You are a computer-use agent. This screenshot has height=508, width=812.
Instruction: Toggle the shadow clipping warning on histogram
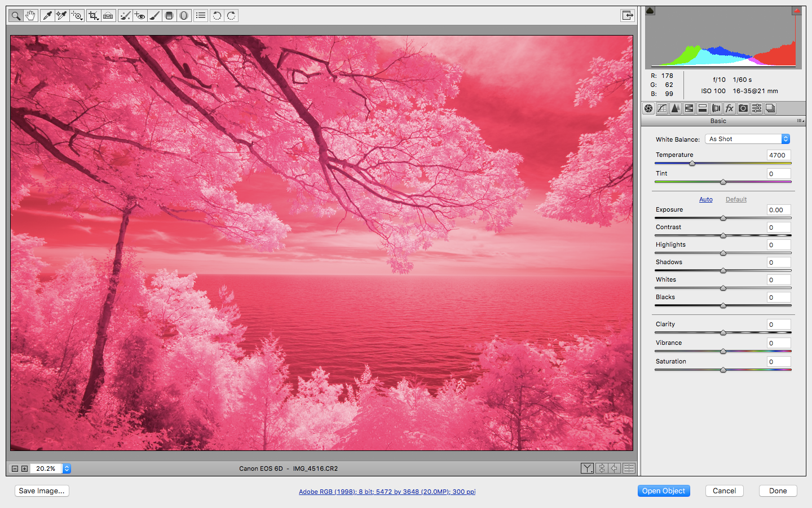pyautogui.click(x=650, y=10)
